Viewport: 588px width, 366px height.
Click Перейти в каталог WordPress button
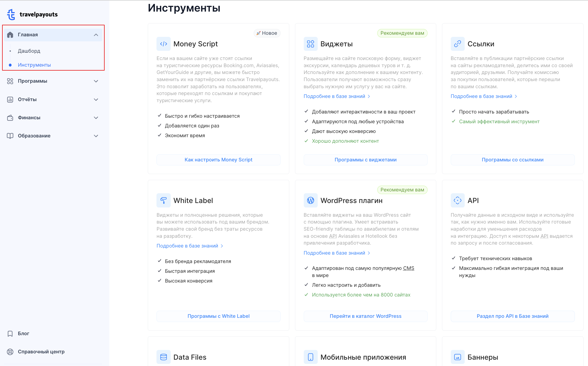coord(365,316)
